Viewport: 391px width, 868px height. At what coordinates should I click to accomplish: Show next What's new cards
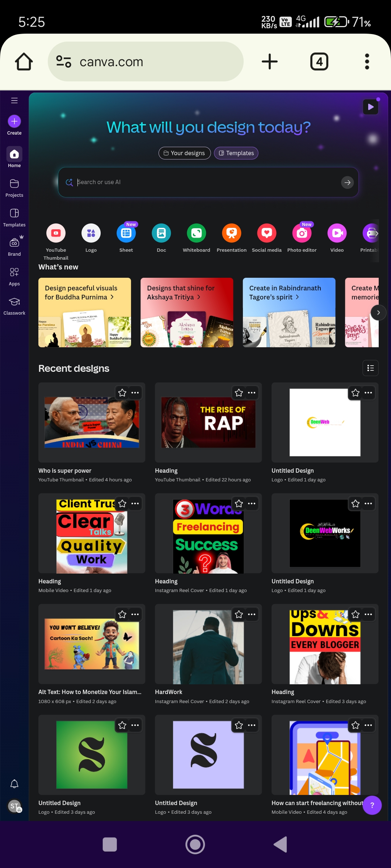378,312
